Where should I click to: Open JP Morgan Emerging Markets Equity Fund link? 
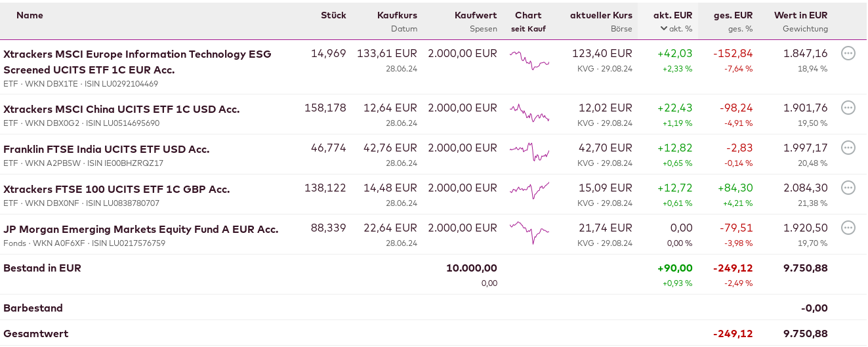tap(141, 229)
